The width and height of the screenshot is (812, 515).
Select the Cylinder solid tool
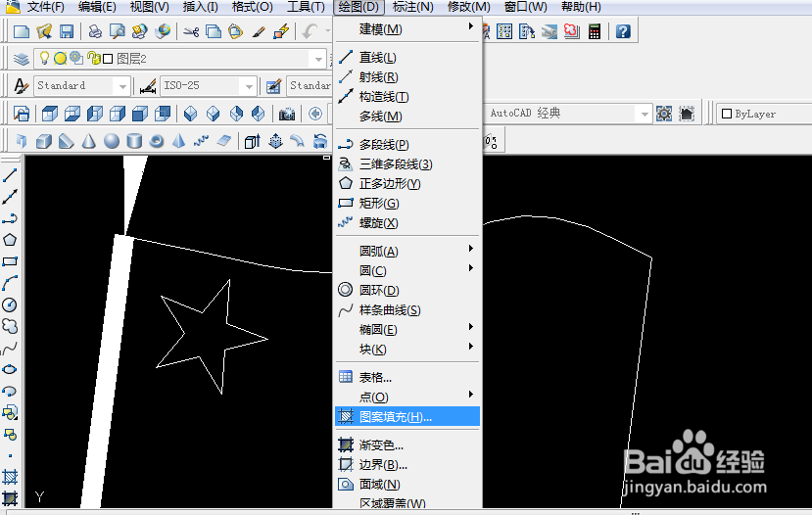(134, 141)
